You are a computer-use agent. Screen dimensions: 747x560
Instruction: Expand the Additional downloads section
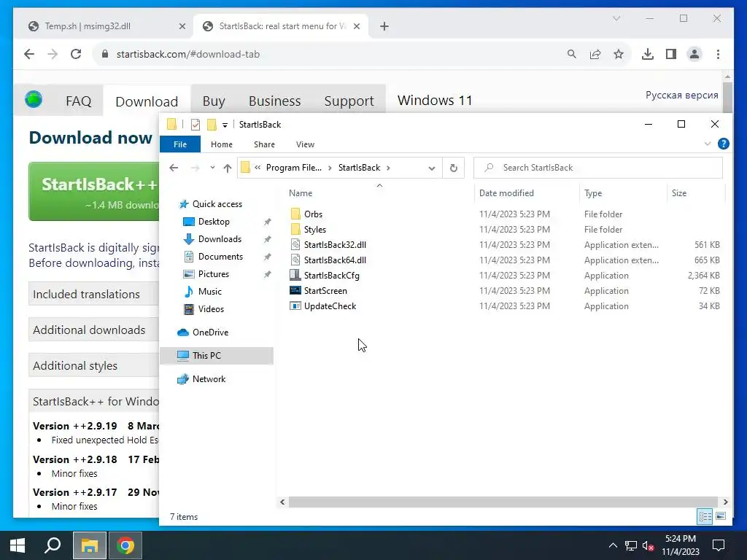[x=94, y=330]
